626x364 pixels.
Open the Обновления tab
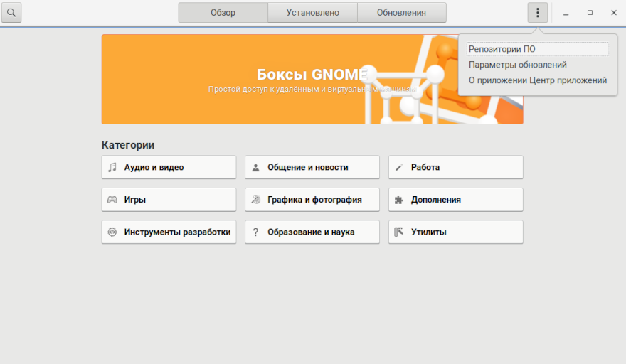(x=401, y=13)
